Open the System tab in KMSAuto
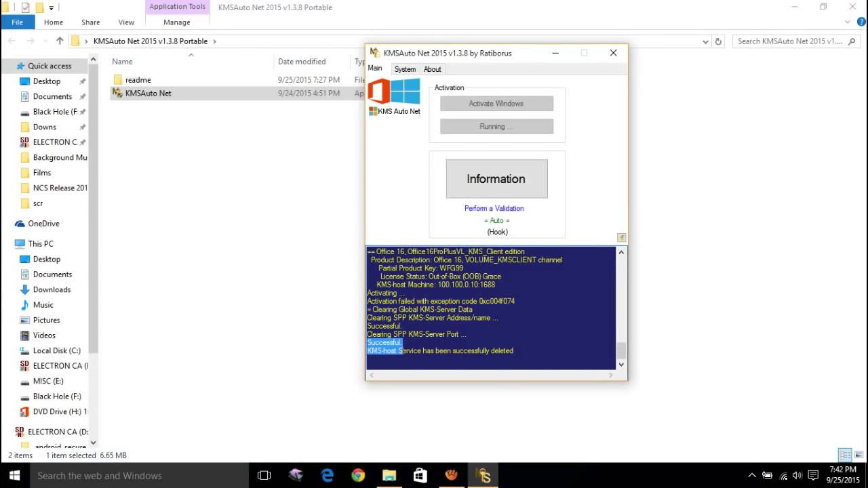This screenshot has height=488, width=868. (x=405, y=69)
